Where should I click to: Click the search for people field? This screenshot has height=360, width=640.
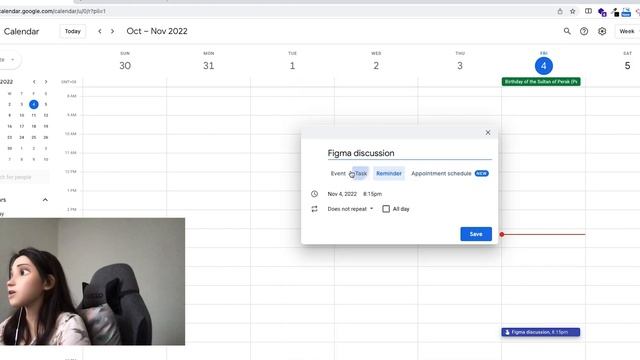click(23, 177)
